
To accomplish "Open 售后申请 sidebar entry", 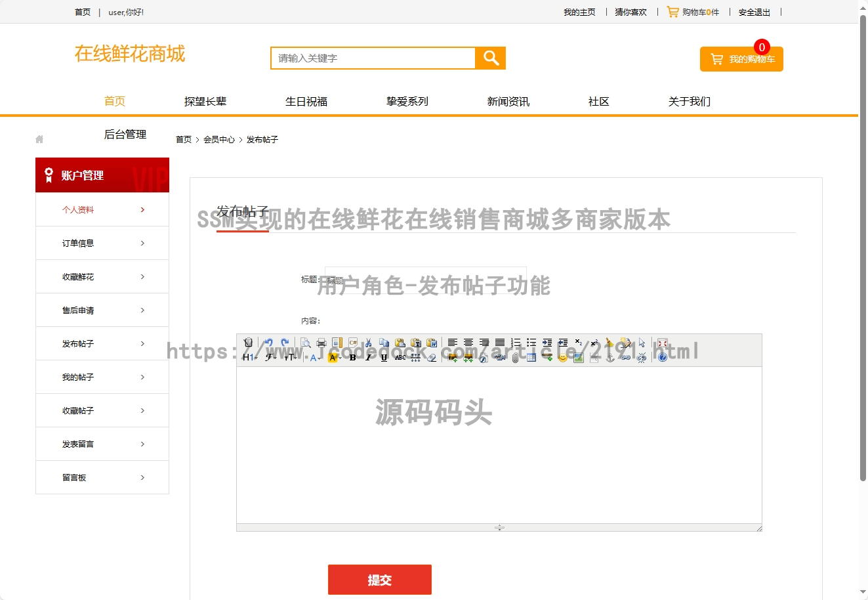I will (x=102, y=310).
